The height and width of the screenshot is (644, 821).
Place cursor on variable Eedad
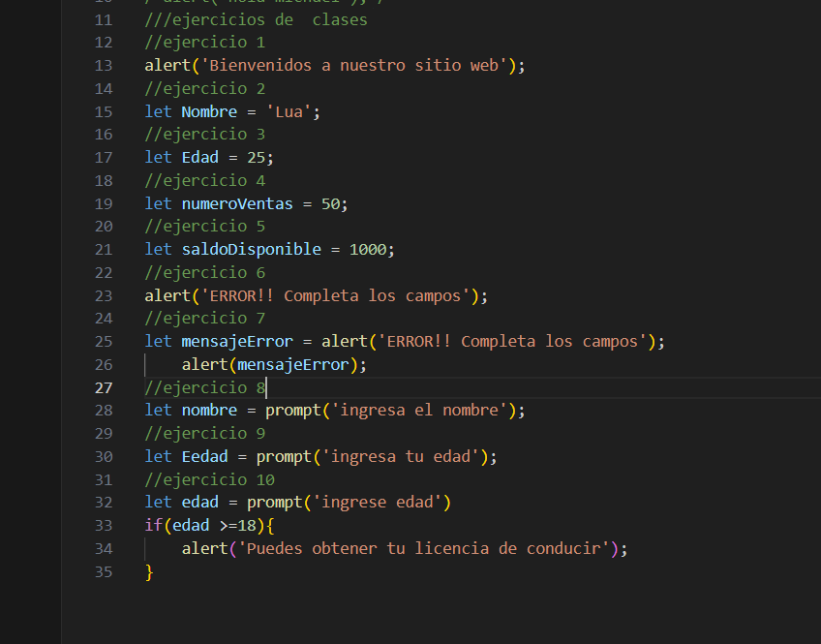[204, 456]
